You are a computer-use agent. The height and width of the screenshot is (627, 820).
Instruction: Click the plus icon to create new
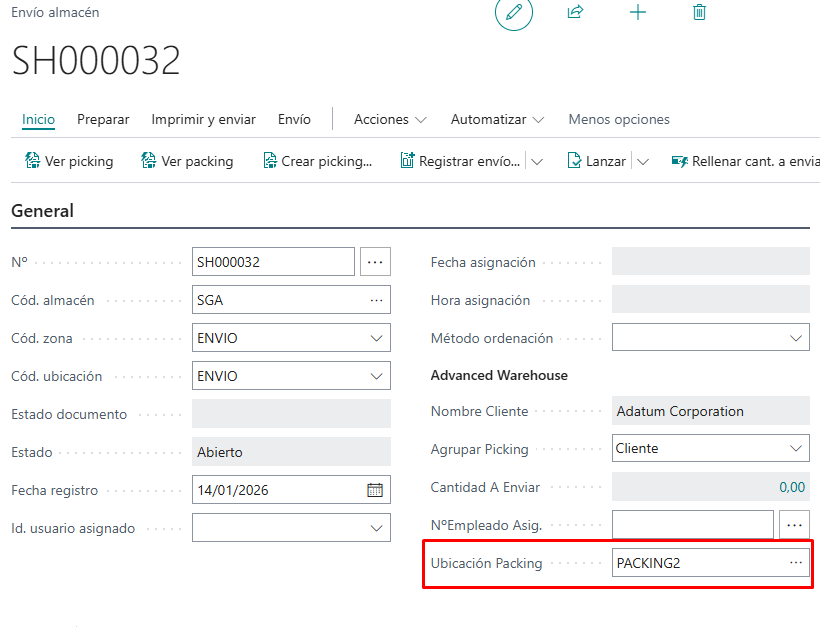[x=637, y=12]
